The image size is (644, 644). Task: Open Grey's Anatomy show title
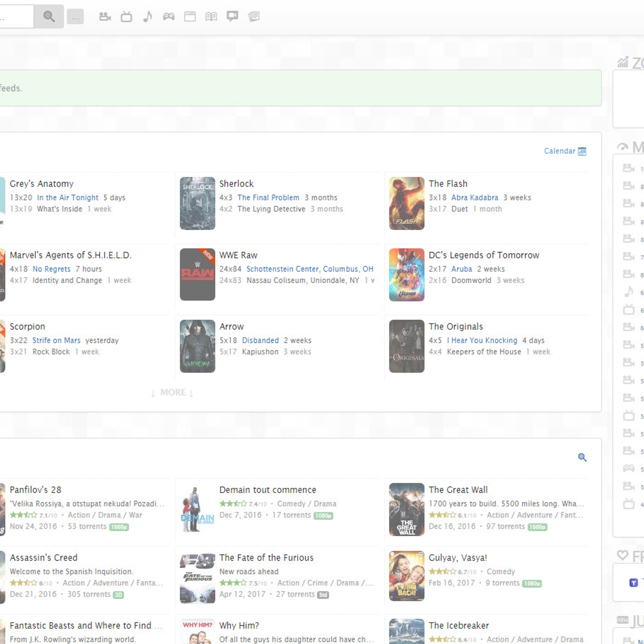[x=41, y=184]
